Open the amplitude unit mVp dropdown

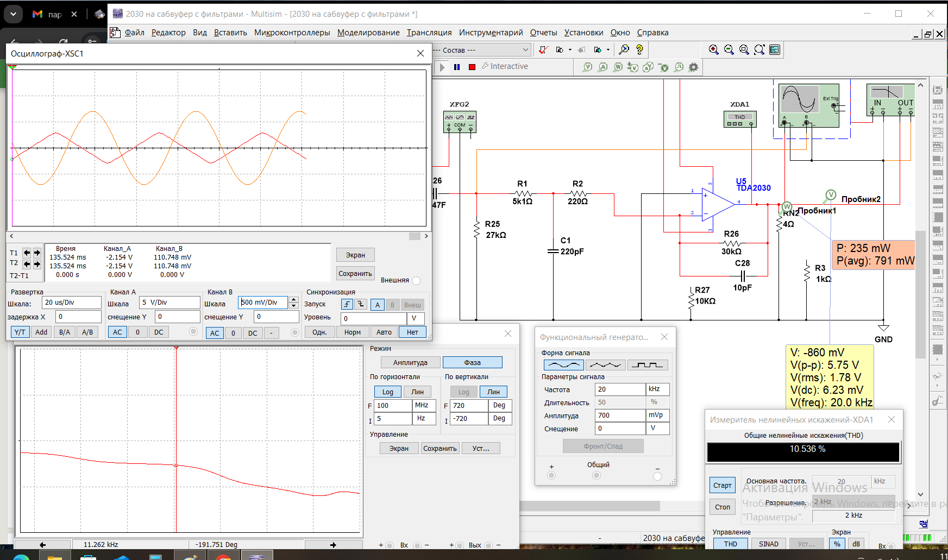tap(657, 416)
